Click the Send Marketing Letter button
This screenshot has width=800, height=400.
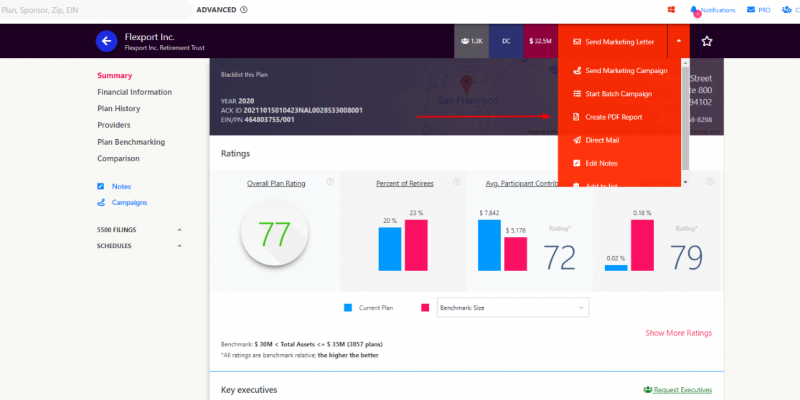click(x=612, y=41)
